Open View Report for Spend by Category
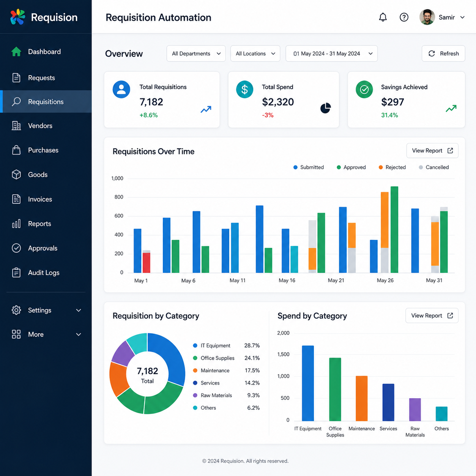This screenshot has width=476, height=476. [432, 315]
